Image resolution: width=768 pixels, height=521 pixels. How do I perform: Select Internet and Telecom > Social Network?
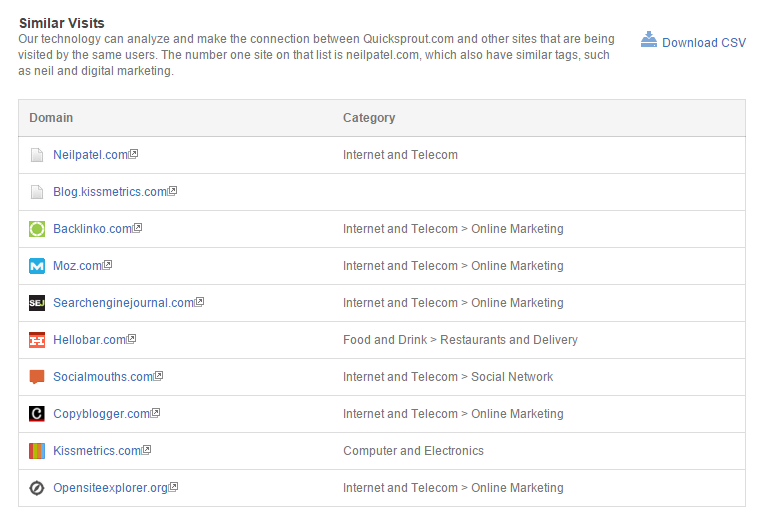pos(448,377)
